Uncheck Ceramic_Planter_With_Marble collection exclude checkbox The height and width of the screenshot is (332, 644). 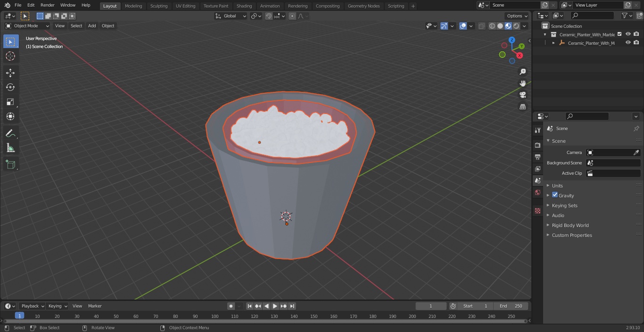(619, 34)
